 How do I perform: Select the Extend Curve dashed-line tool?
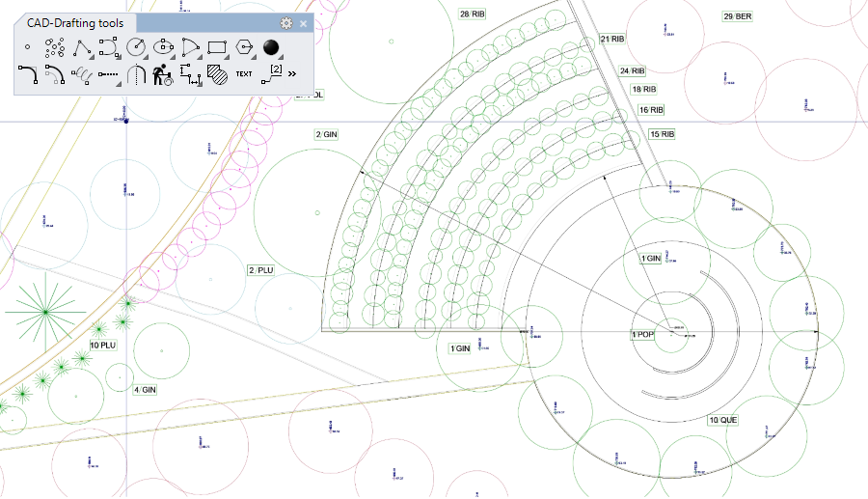coord(109,74)
